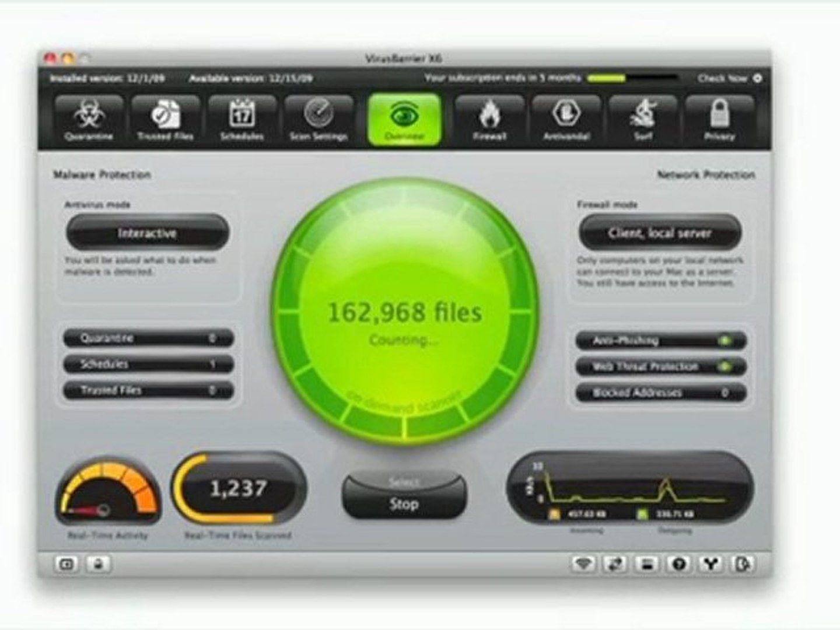Open the Schedules calendar toolbar icon
This screenshot has height=630, width=840.
242,120
